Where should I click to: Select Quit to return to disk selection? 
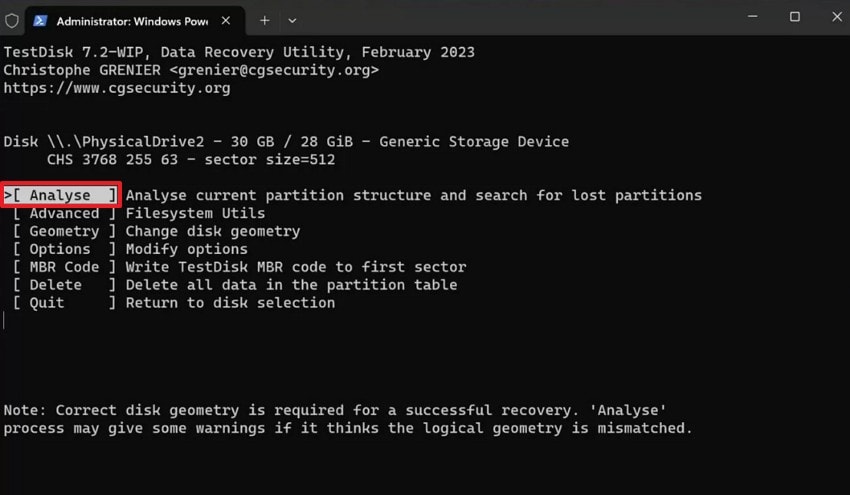47,303
